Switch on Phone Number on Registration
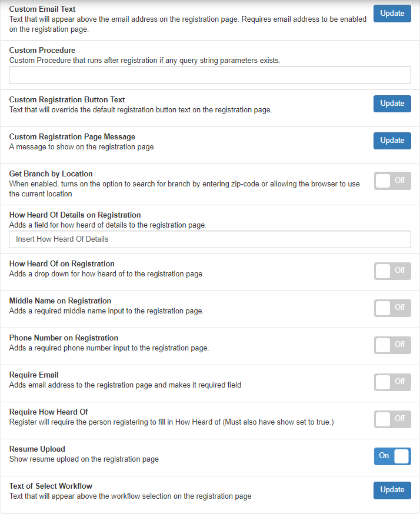Viewport: 420px width, 514px height. pyautogui.click(x=392, y=345)
